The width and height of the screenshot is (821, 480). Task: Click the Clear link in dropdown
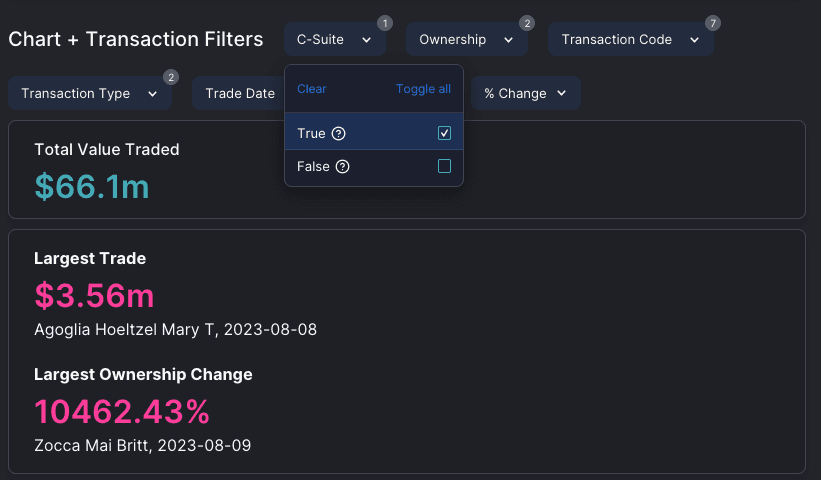click(312, 89)
